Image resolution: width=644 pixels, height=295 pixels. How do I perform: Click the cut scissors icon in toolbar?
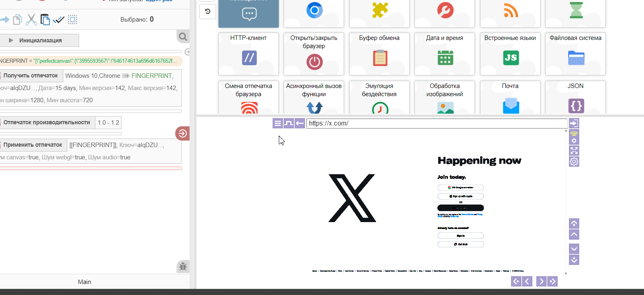[x=31, y=20]
